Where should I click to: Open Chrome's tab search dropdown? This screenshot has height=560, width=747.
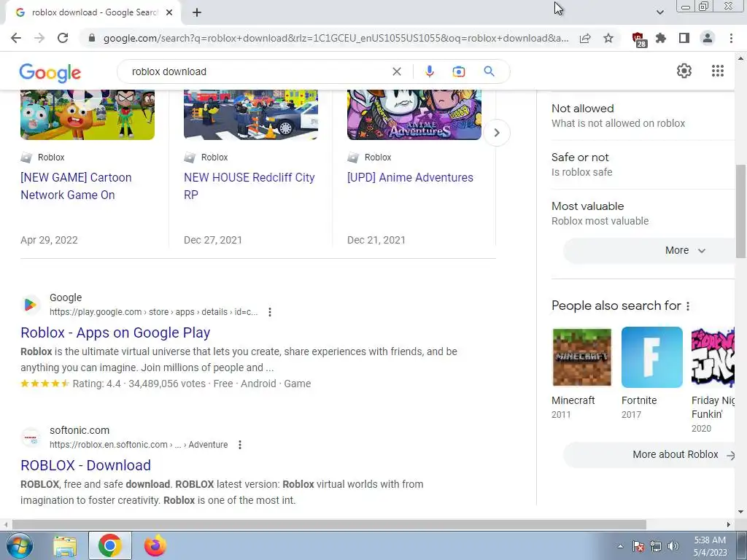[x=659, y=12]
